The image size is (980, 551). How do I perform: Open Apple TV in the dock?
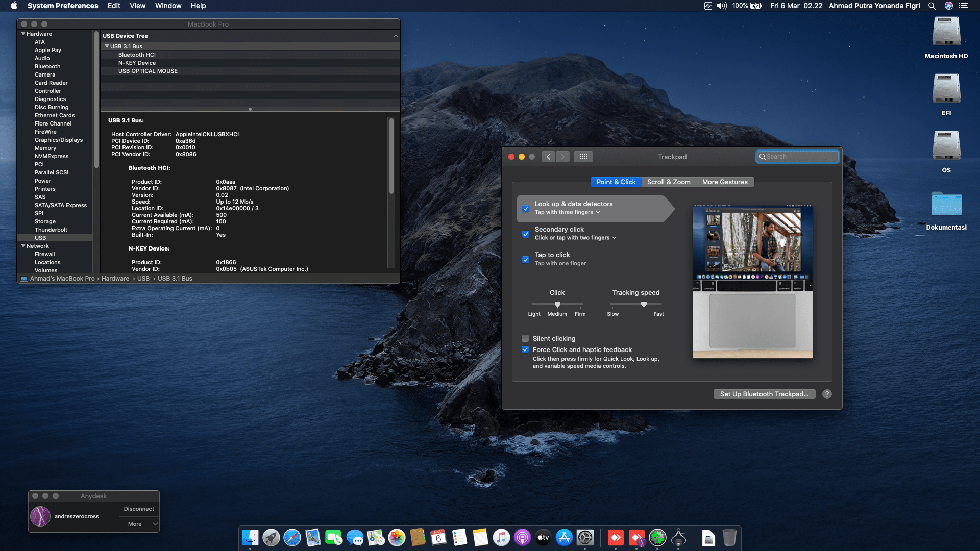pyautogui.click(x=543, y=537)
